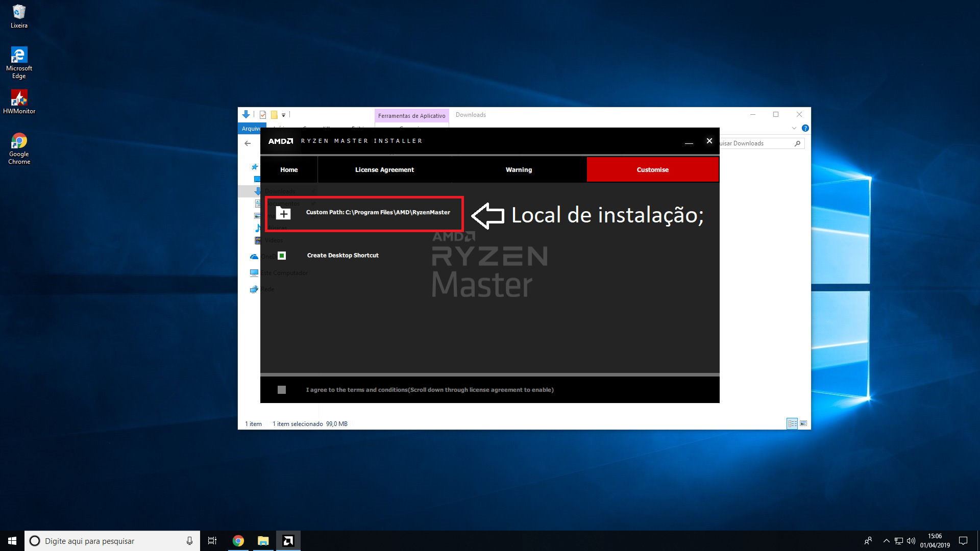Click the search magnifier icon in Explorer
980x551 pixels.
(x=797, y=144)
